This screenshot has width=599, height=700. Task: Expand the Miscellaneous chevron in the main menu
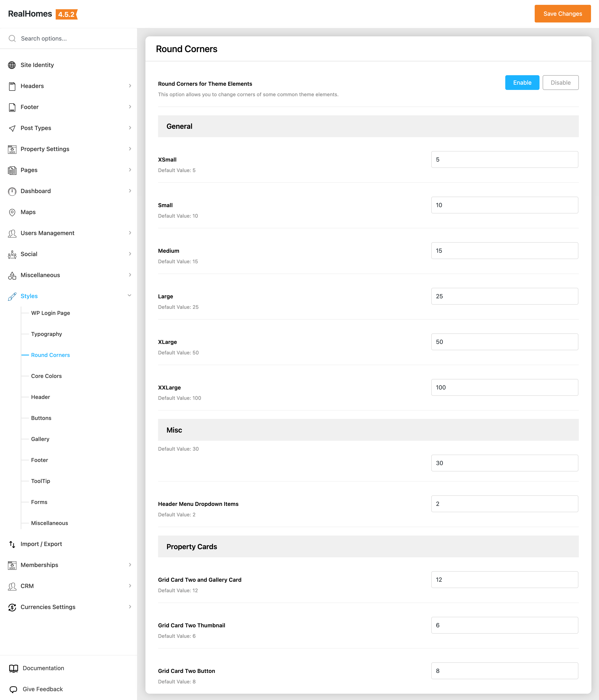tap(130, 275)
